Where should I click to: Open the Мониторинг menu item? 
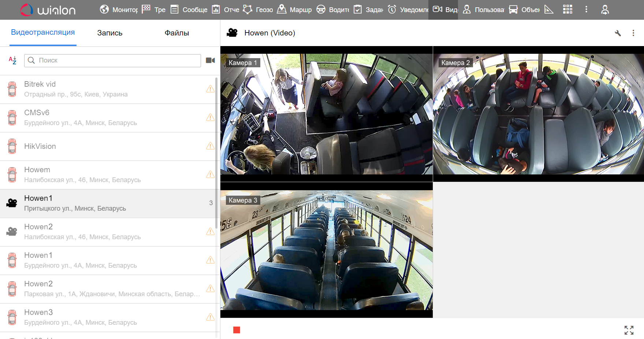[x=119, y=10]
